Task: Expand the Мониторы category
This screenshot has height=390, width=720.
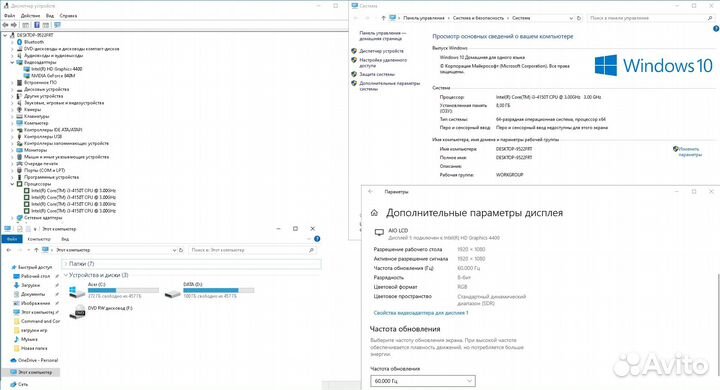Action: click(x=12, y=150)
